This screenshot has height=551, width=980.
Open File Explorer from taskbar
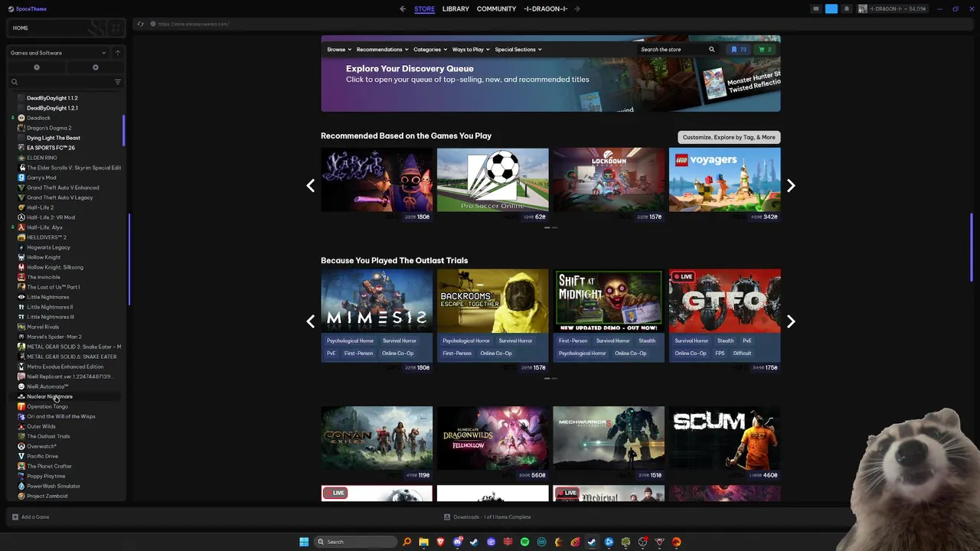click(x=423, y=542)
